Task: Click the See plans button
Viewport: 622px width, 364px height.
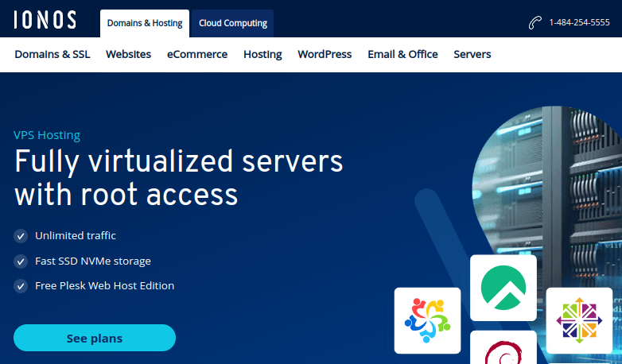Action: point(95,338)
